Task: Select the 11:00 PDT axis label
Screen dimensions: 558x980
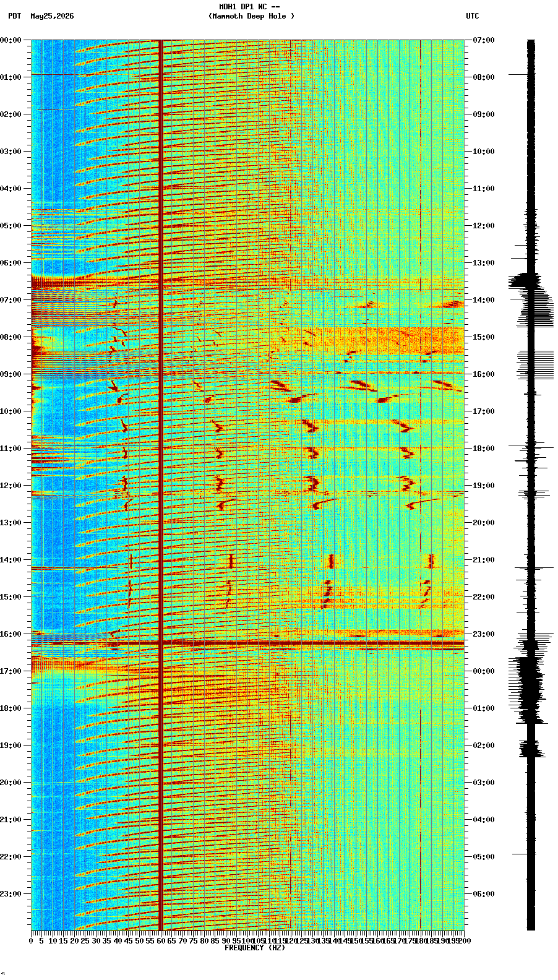Action: click(x=11, y=449)
